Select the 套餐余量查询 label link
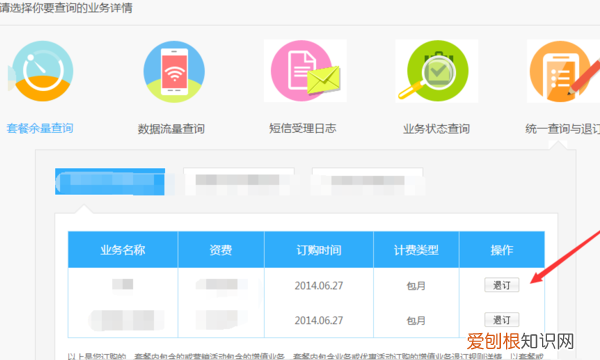 coord(40,128)
